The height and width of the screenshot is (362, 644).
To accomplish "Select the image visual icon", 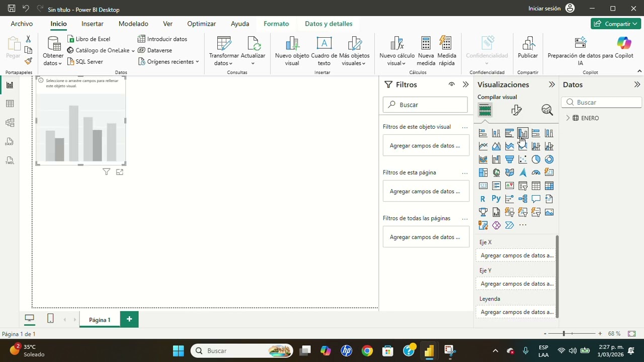I will tap(549, 212).
